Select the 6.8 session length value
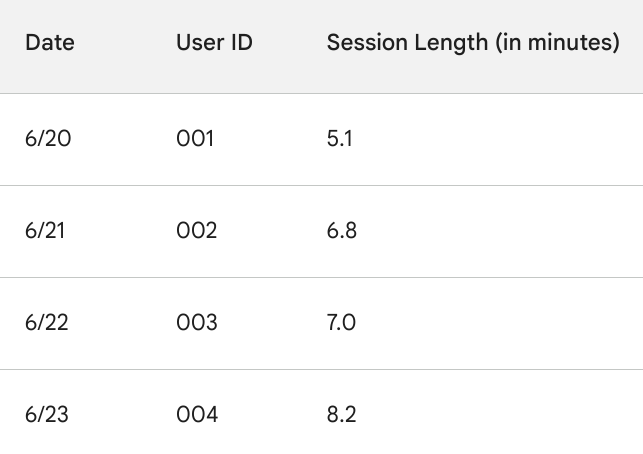Screen dimensions: 643x454 [341, 231]
